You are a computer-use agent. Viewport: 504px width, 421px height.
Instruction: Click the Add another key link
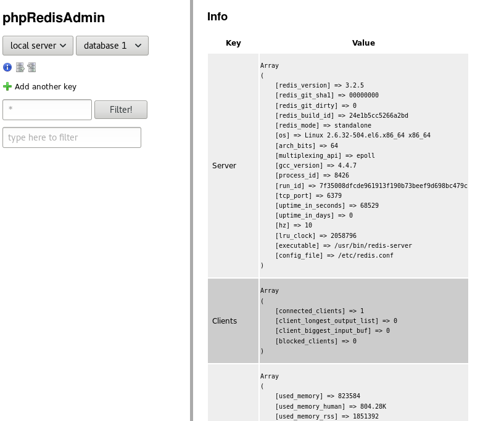pyautogui.click(x=45, y=87)
